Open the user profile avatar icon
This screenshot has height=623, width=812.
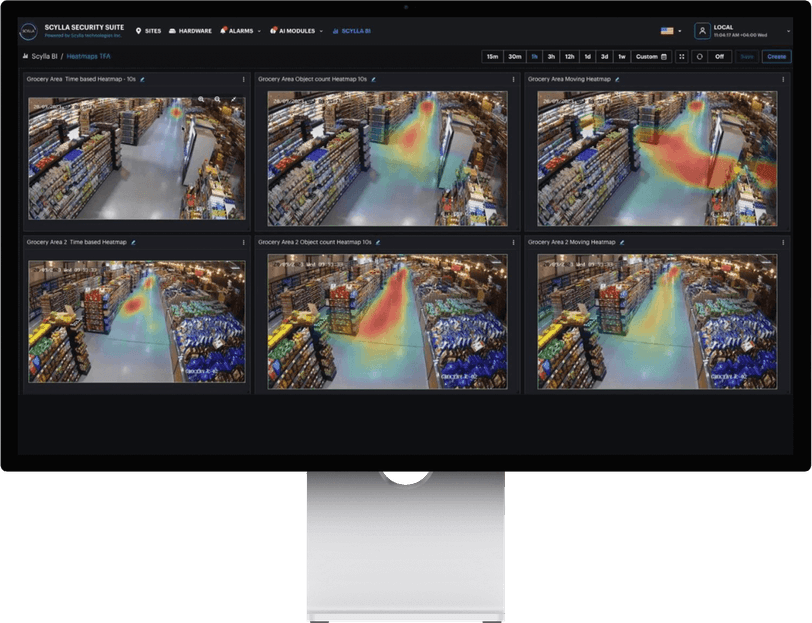tap(702, 31)
